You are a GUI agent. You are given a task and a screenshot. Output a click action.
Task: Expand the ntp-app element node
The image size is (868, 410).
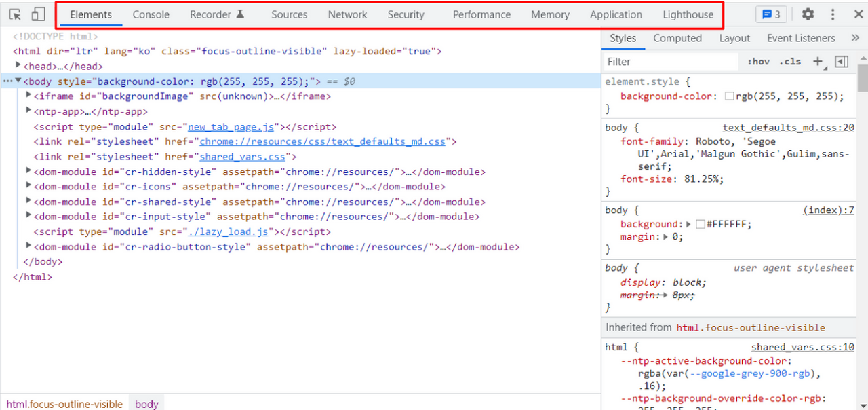click(x=28, y=111)
